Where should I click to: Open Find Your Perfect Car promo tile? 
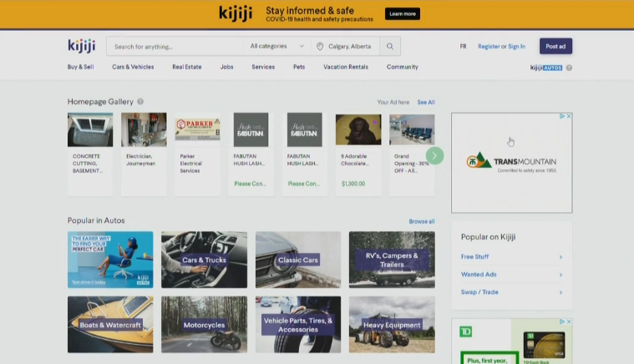click(110, 260)
